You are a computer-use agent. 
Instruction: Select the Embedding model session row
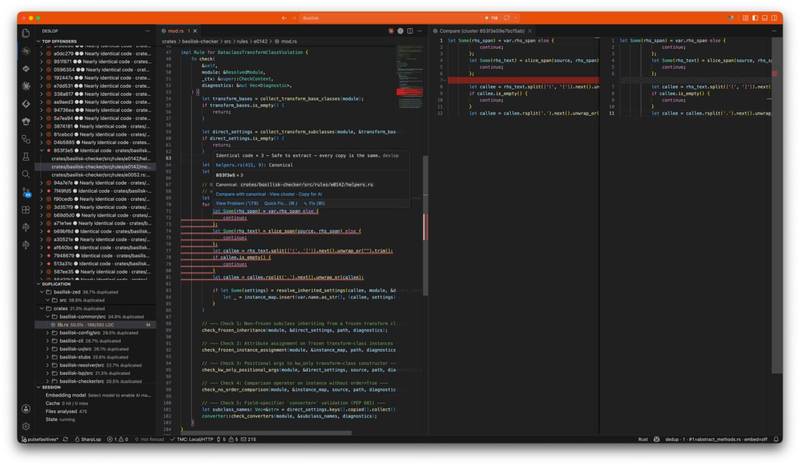[x=95, y=395]
